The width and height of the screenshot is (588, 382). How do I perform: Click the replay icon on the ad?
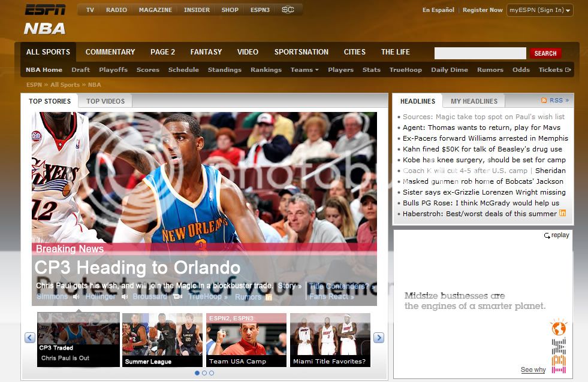[547, 236]
